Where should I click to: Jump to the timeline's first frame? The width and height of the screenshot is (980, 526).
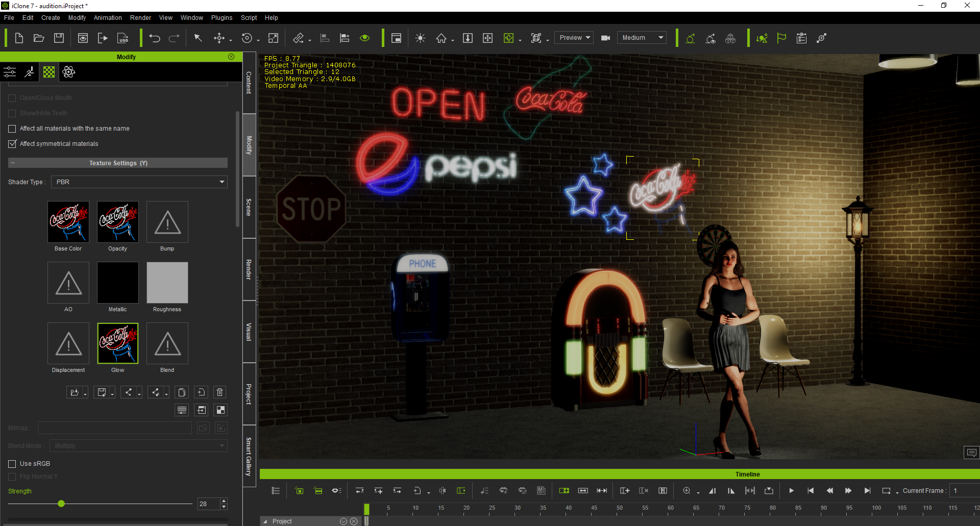pos(811,491)
